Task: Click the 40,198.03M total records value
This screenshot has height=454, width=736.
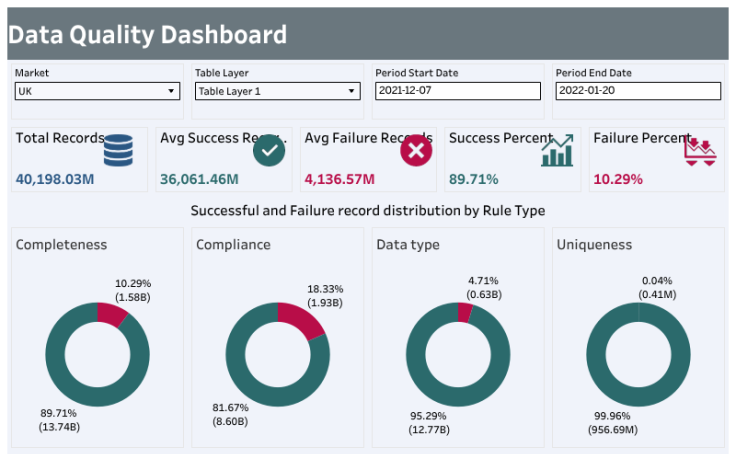Action: click(54, 179)
